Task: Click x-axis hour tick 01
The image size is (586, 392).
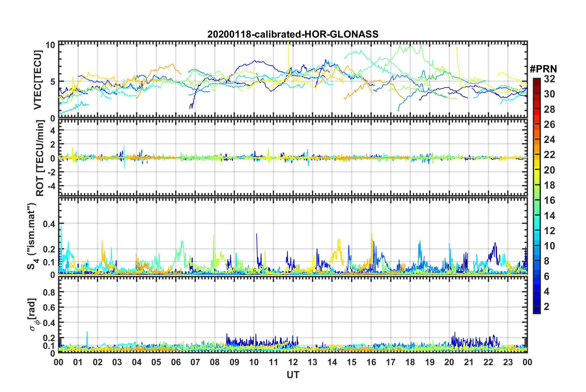Action: tap(78, 362)
